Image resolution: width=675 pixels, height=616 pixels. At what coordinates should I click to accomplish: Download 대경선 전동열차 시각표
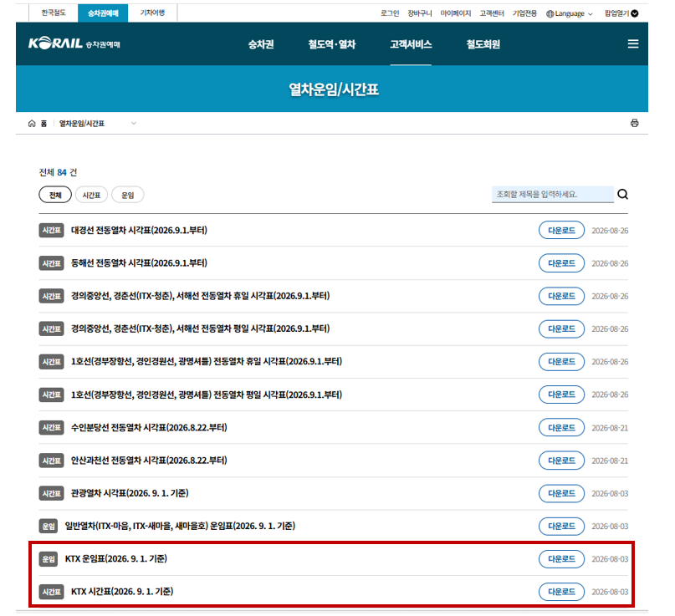pyautogui.click(x=561, y=230)
